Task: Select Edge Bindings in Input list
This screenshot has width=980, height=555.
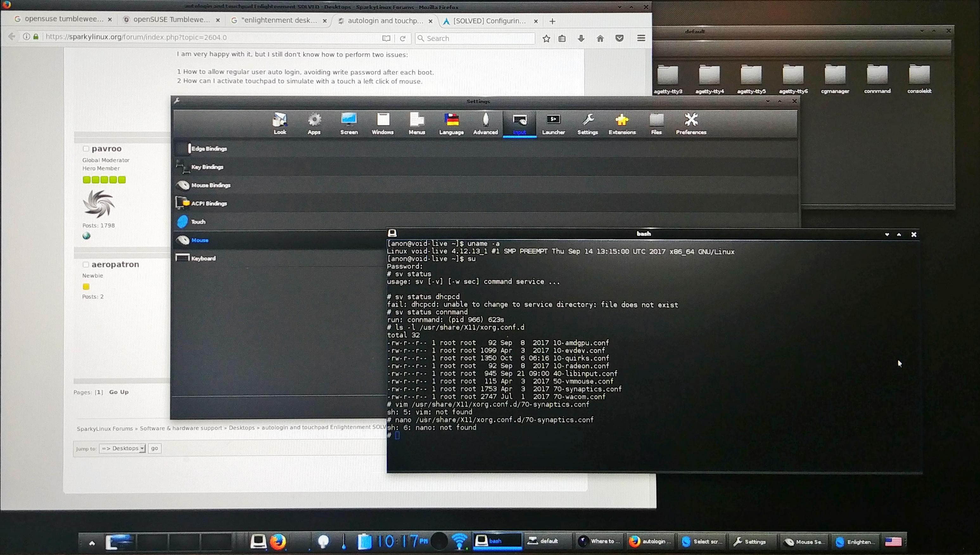Action: (x=486, y=149)
